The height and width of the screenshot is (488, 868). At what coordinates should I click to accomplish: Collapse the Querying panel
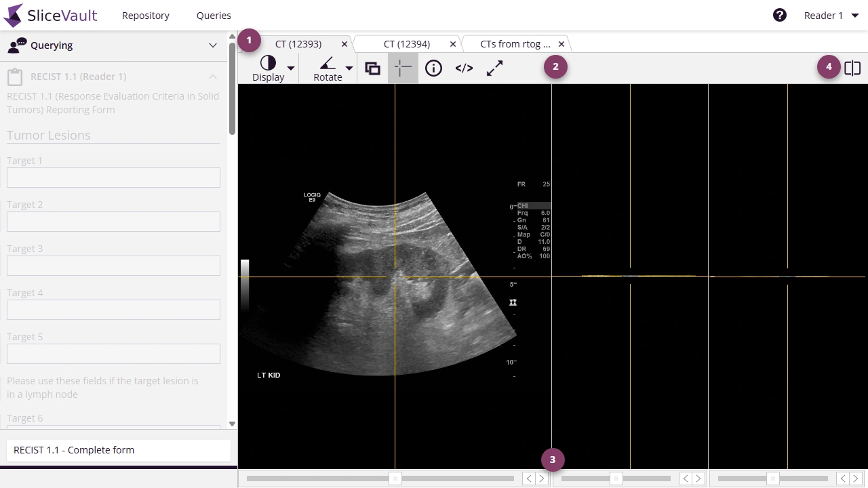pyautogui.click(x=212, y=45)
